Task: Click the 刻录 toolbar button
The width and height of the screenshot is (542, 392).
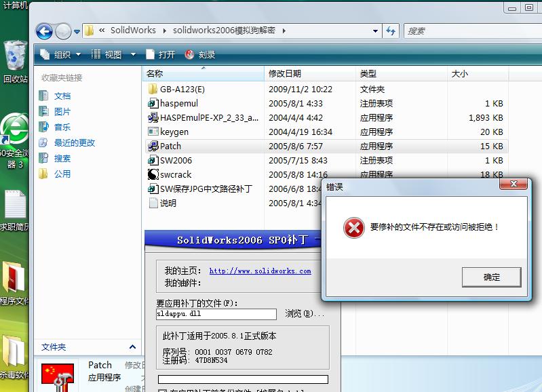Action: (200, 54)
